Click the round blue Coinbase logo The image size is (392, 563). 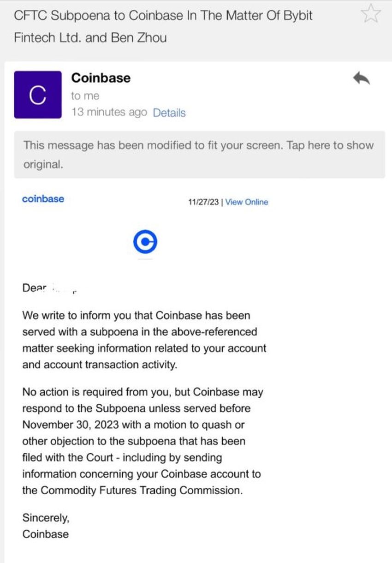(x=146, y=240)
